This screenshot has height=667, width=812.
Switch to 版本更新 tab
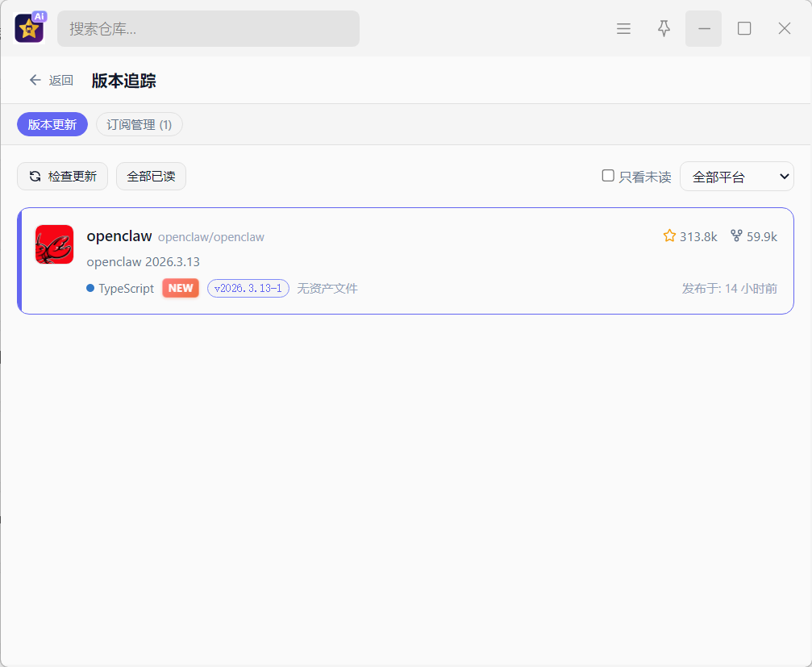point(52,124)
